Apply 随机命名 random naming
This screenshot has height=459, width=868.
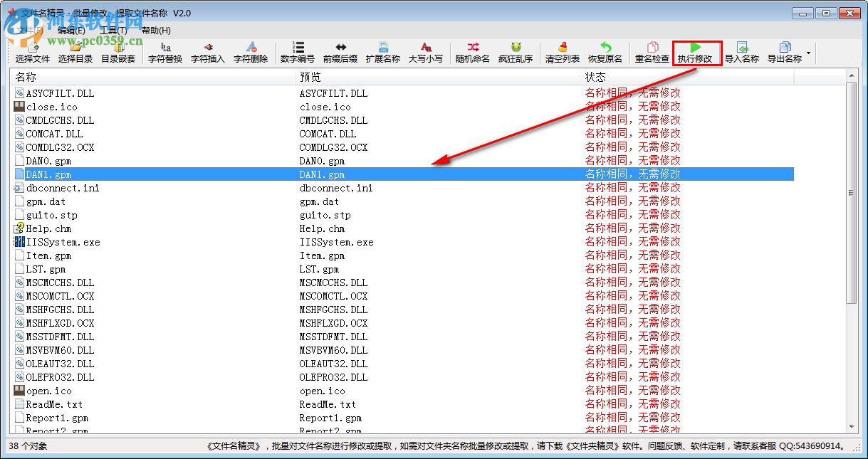(473, 53)
